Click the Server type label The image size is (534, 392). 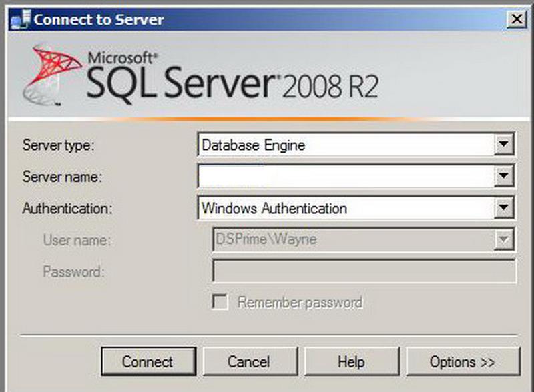coord(58,145)
